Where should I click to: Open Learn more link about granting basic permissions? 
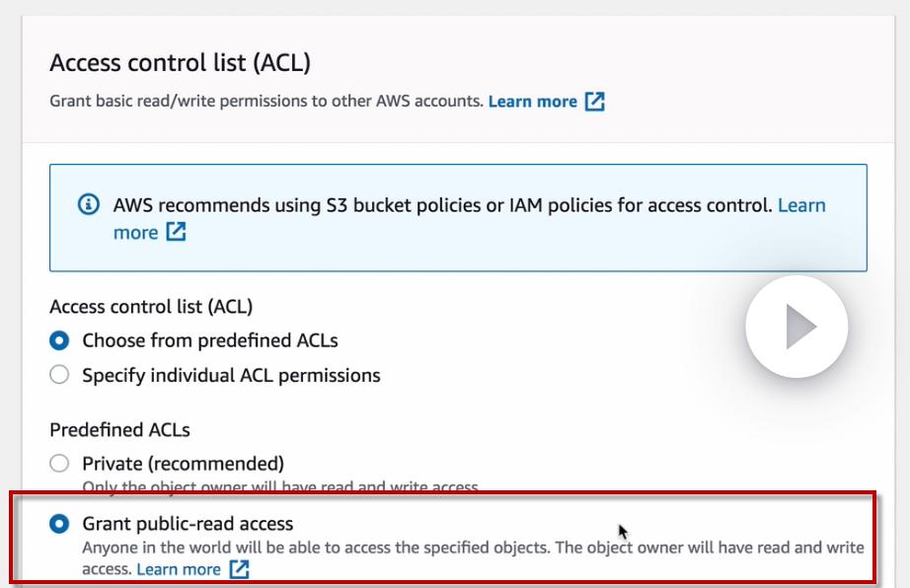click(532, 102)
